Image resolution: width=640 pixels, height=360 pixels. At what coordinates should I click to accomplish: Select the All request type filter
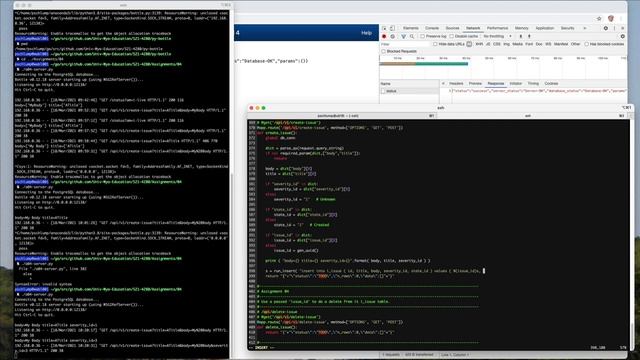(x=469, y=44)
